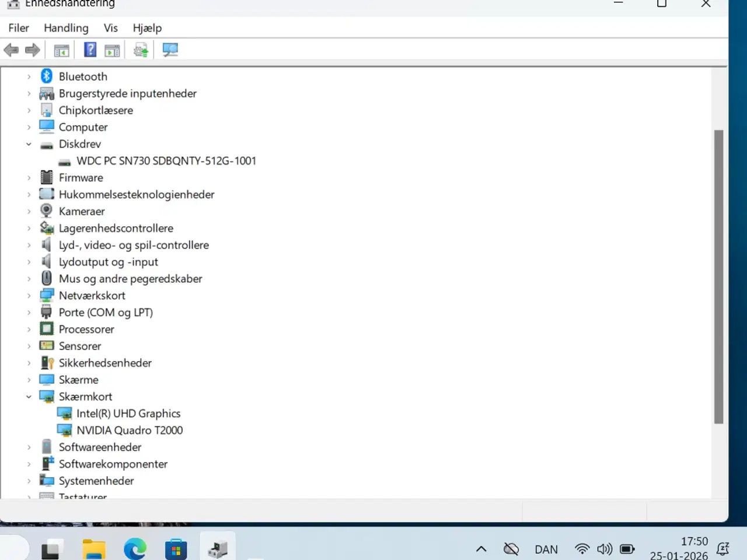Show hidden tray icons with the chevron
The width and height of the screenshot is (747, 560).
point(481,549)
